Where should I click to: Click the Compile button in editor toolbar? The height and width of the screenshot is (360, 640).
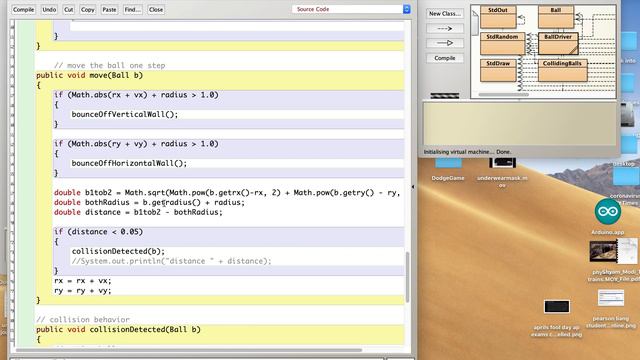[x=23, y=9]
